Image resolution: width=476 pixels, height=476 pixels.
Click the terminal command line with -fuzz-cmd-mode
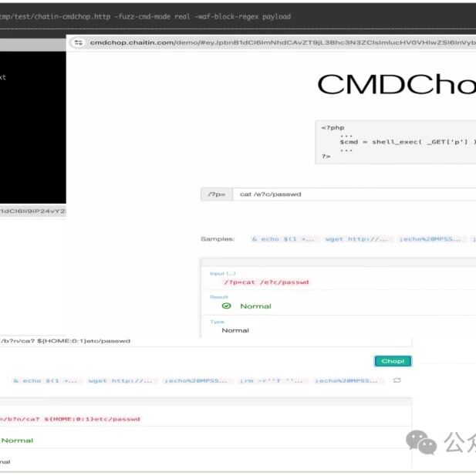coord(145,16)
